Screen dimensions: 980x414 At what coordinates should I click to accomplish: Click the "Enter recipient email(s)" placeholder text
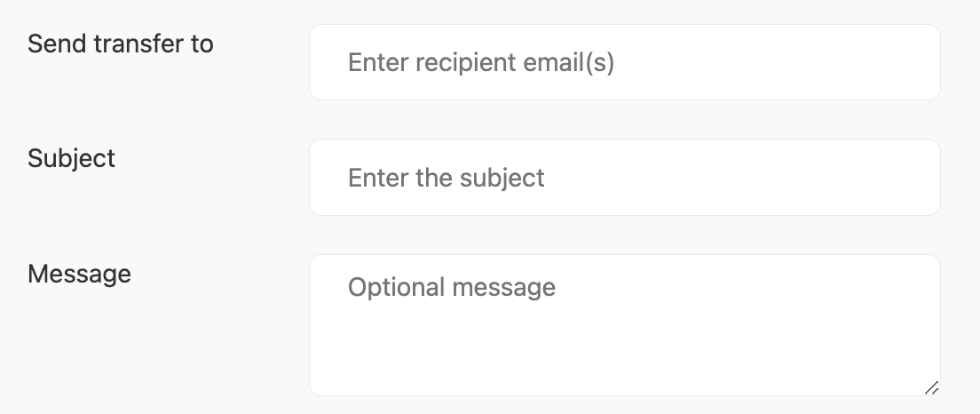tap(480, 63)
